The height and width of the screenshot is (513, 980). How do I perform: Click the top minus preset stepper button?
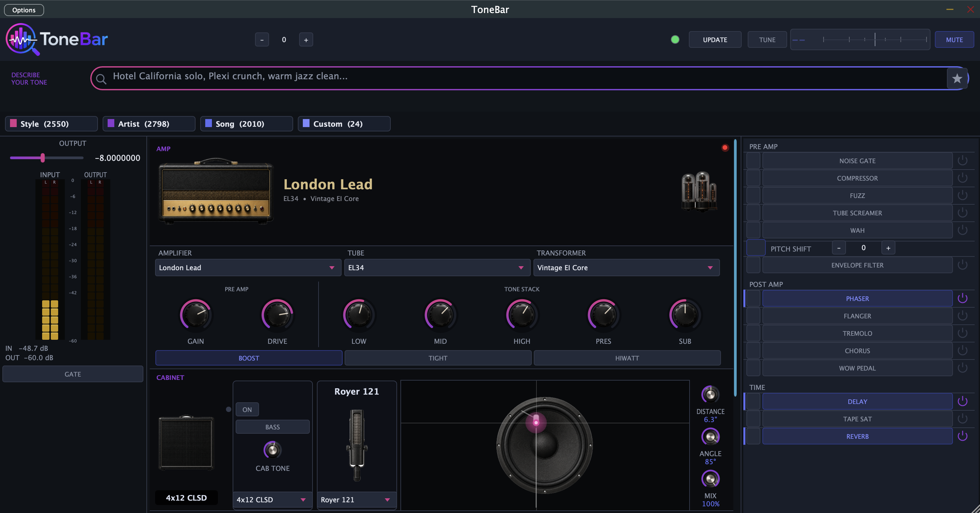click(x=262, y=39)
